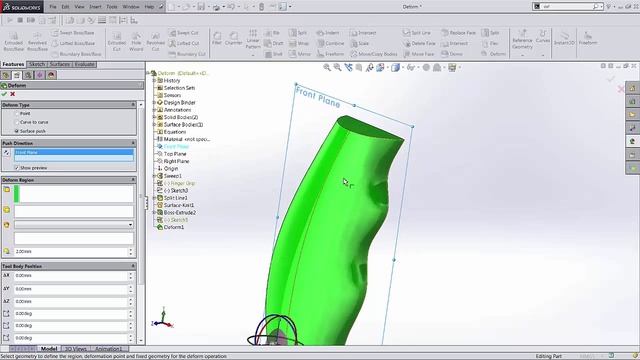The image size is (640, 360).
Task: Collapse the Deform Region section
Action: [133, 180]
